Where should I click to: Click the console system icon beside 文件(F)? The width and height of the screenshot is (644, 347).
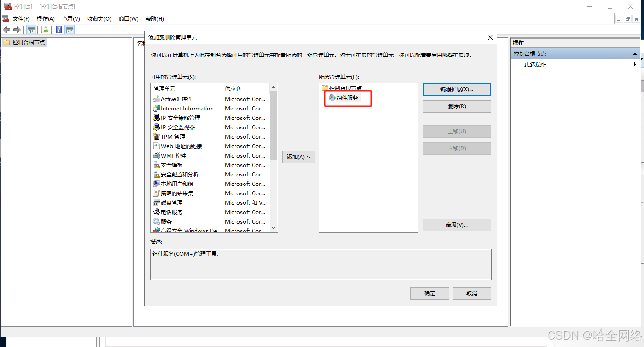pos(5,19)
